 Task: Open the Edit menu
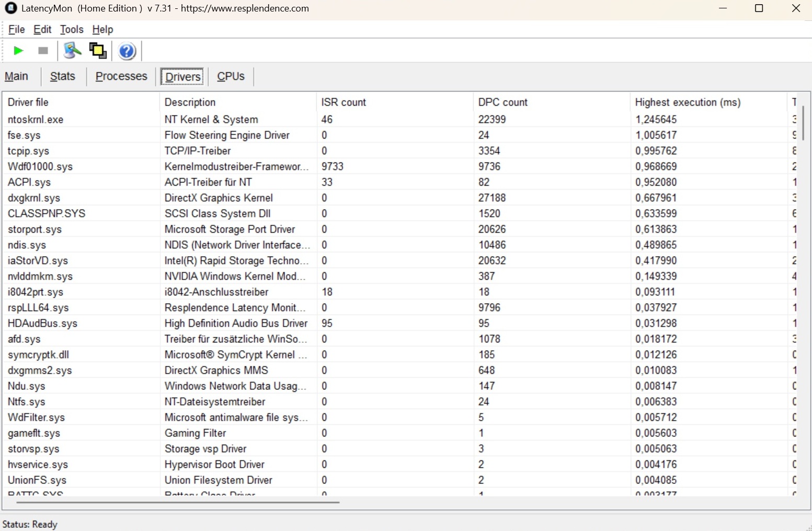coord(42,30)
